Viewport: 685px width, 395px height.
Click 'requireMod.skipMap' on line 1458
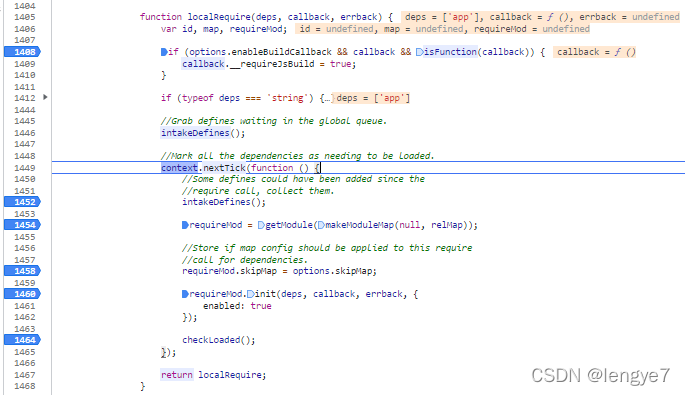(x=229, y=271)
